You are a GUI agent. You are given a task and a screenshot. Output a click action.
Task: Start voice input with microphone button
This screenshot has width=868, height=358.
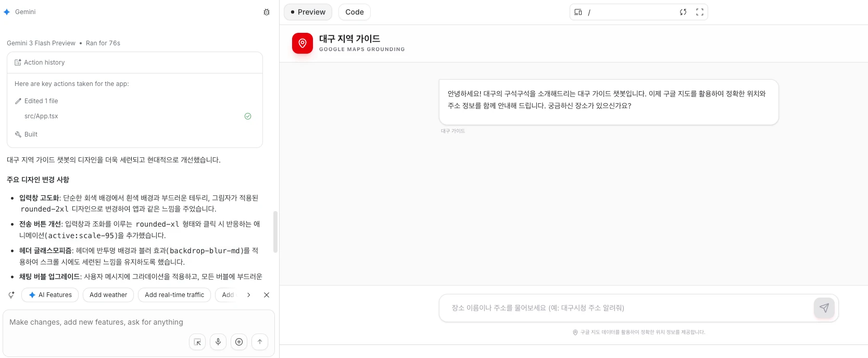(218, 342)
